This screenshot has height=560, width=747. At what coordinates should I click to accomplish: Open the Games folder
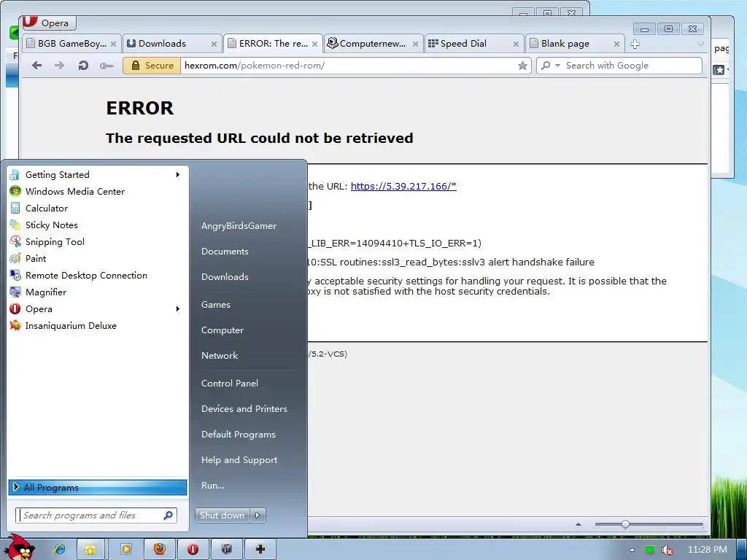click(x=216, y=305)
